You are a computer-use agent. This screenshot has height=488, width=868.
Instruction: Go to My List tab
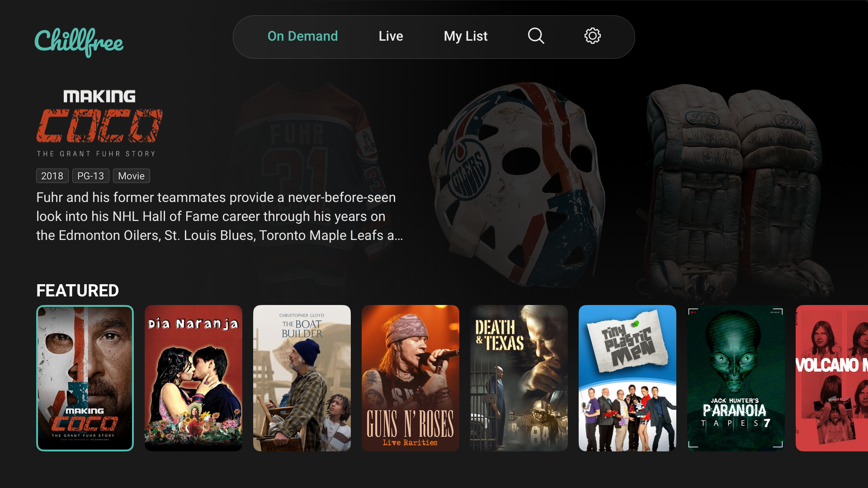click(x=466, y=36)
